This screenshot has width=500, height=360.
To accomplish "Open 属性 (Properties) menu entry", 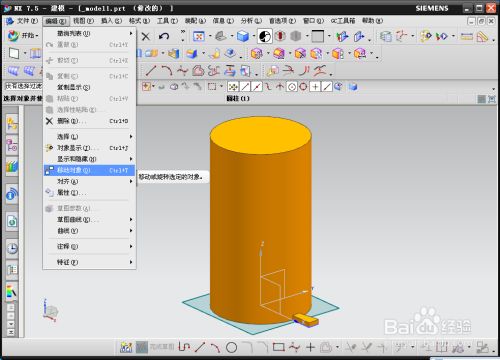I will click(89, 193).
